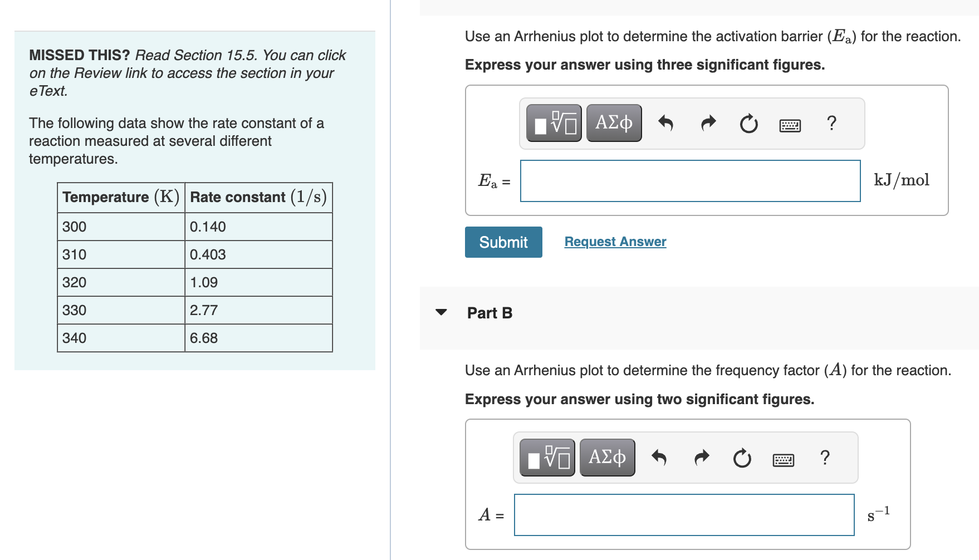Open the on-screen keyboard in Part A toolbar
The image size is (979, 560).
point(789,125)
